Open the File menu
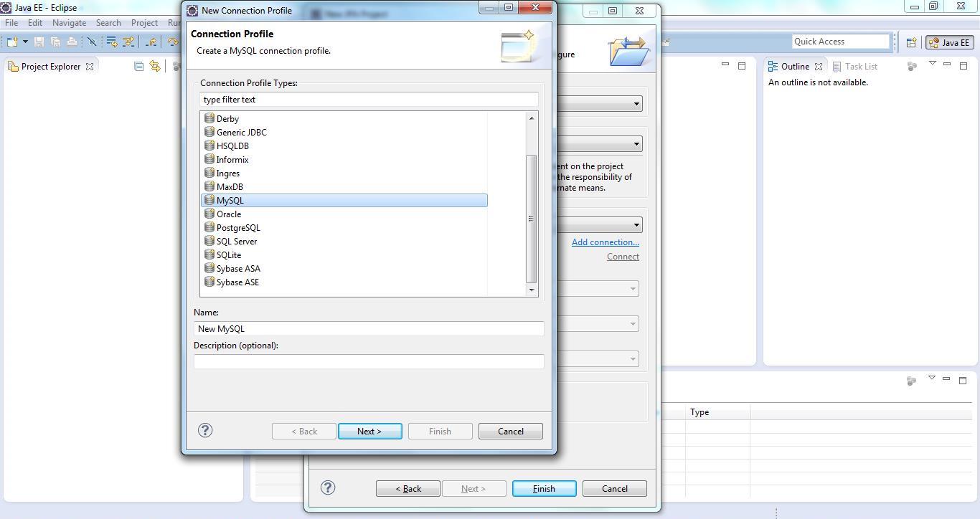The width and height of the screenshot is (980, 519). coord(11,22)
